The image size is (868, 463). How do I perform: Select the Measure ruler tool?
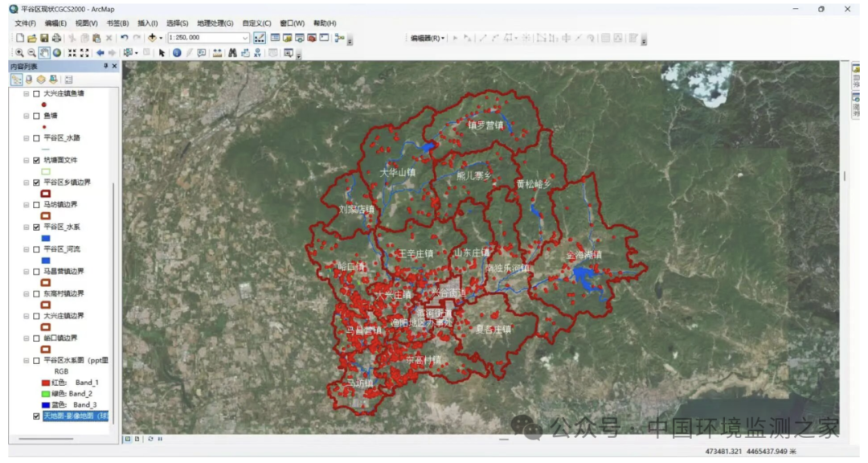click(217, 53)
